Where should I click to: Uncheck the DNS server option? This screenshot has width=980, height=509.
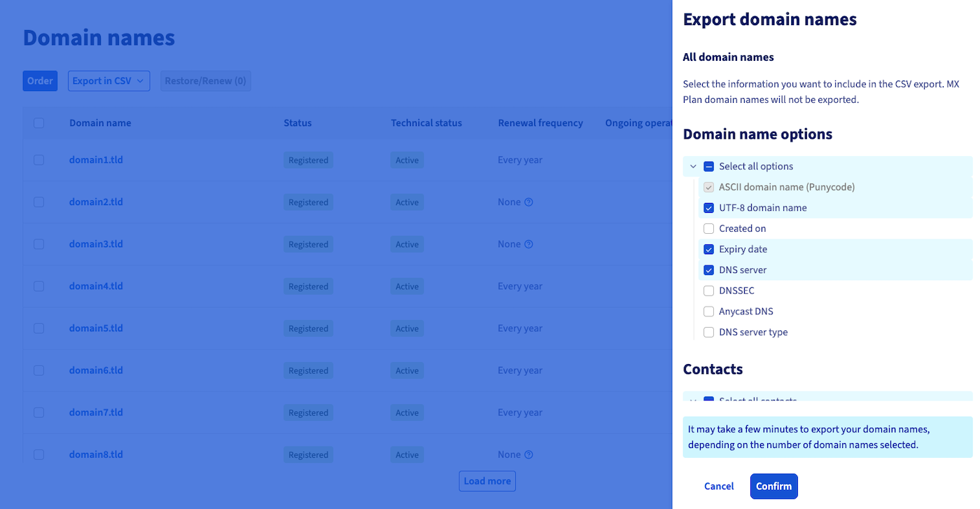(x=708, y=270)
